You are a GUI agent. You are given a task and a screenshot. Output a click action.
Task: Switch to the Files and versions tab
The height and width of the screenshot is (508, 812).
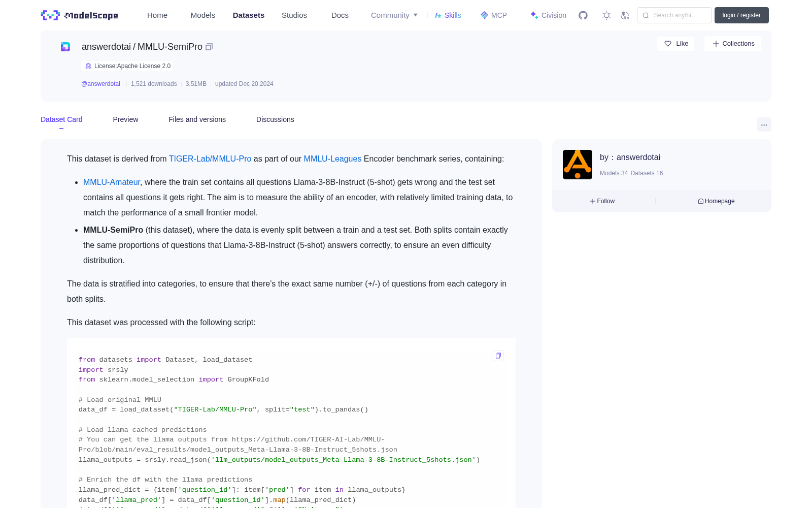click(x=197, y=119)
